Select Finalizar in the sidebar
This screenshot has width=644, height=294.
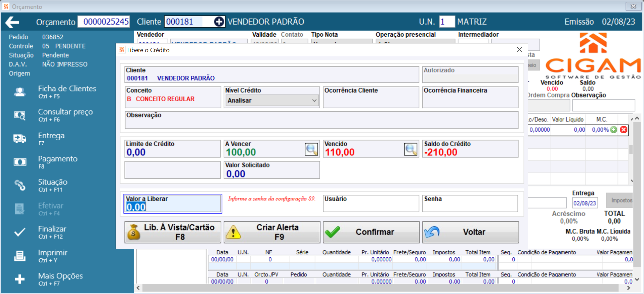(52, 232)
